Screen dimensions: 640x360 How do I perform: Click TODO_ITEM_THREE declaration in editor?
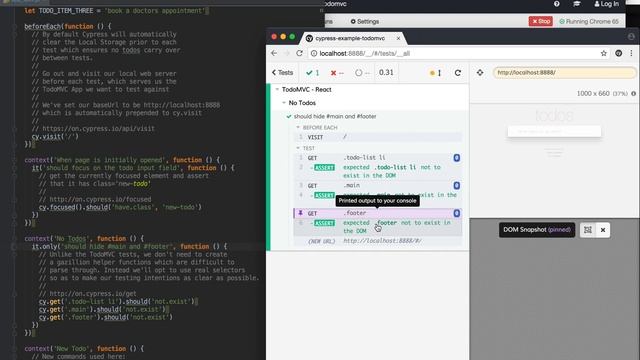coord(116,11)
